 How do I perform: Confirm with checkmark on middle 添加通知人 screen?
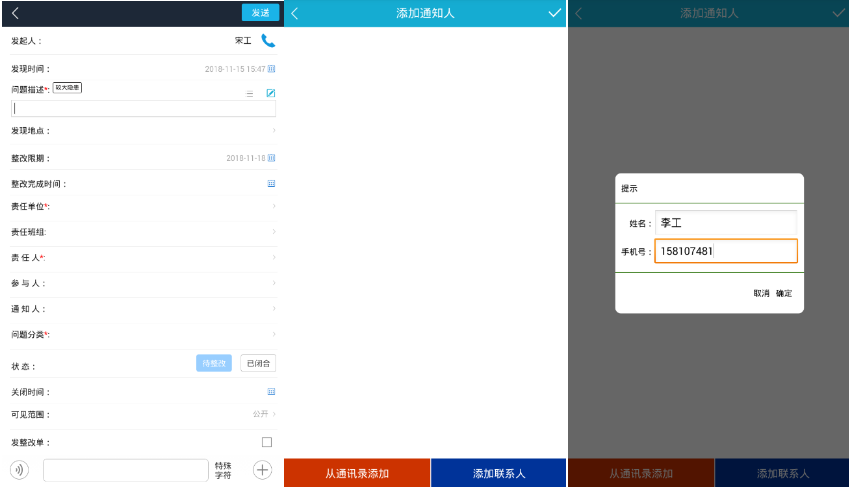click(554, 13)
